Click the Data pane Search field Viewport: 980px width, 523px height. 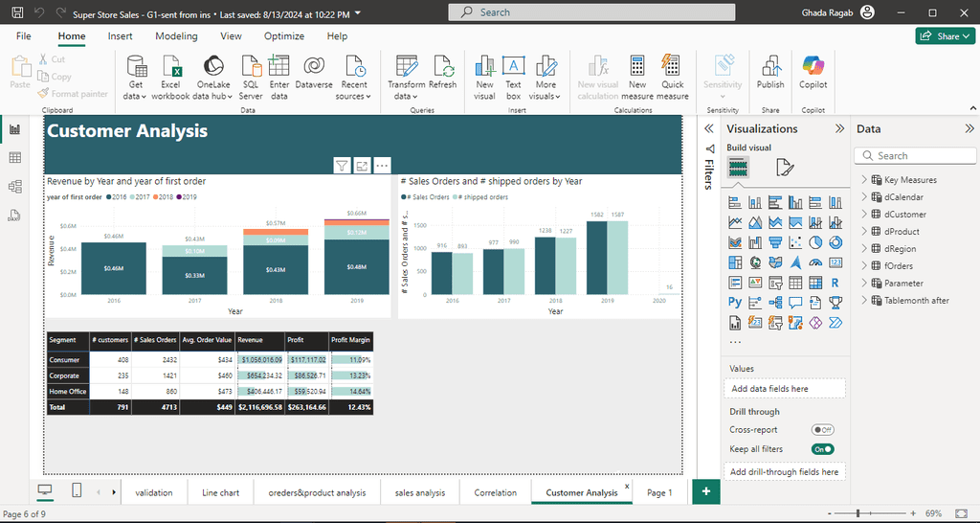914,156
